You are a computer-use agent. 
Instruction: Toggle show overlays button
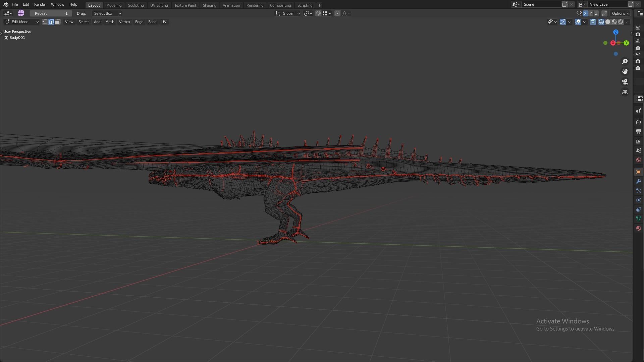coord(578,22)
